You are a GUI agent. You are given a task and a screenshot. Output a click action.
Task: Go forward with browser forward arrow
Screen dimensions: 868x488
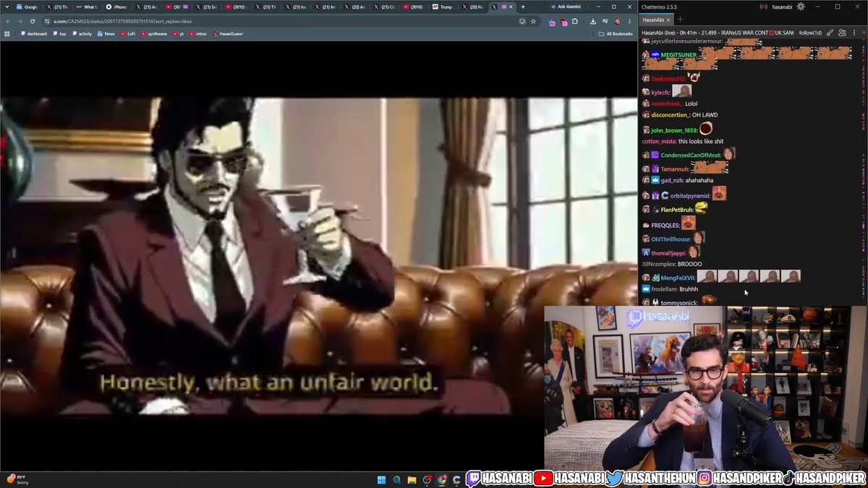pos(20,21)
